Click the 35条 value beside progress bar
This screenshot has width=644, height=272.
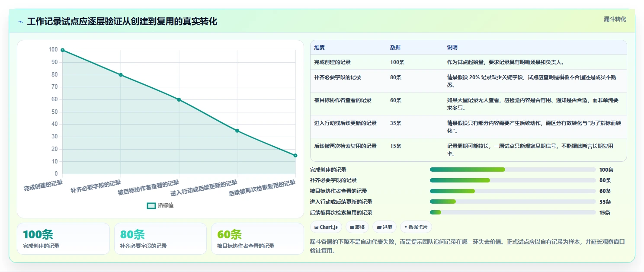[605, 202]
